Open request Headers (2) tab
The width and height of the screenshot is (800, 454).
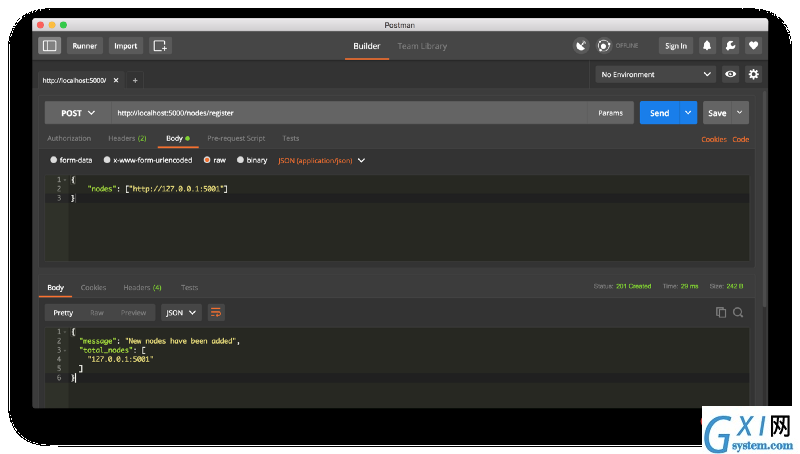(x=127, y=138)
